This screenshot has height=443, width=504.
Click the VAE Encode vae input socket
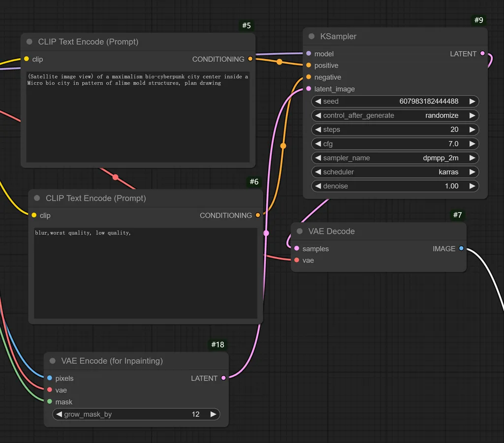pos(50,390)
